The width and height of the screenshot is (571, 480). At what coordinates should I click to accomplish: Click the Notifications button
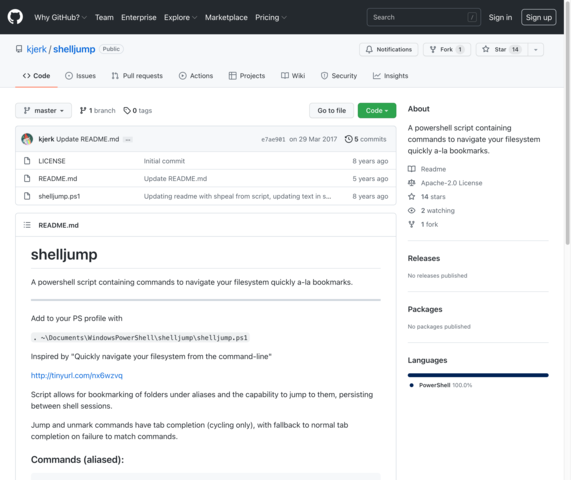coord(389,49)
